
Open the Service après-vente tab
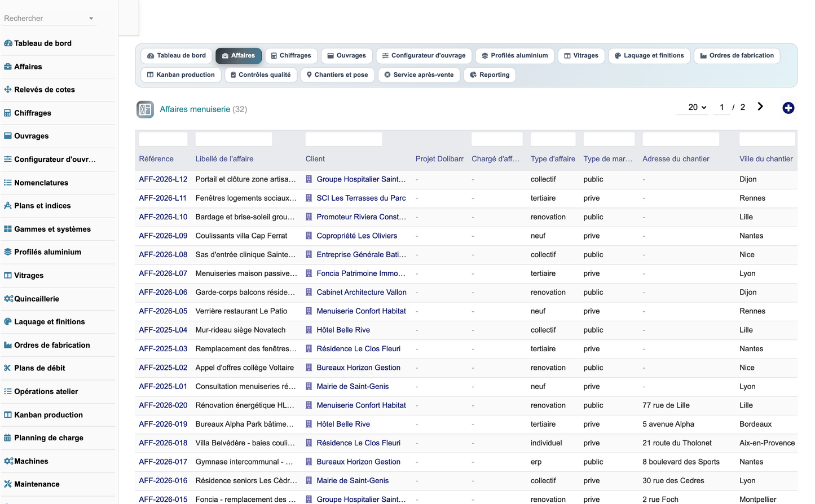point(419,75)
